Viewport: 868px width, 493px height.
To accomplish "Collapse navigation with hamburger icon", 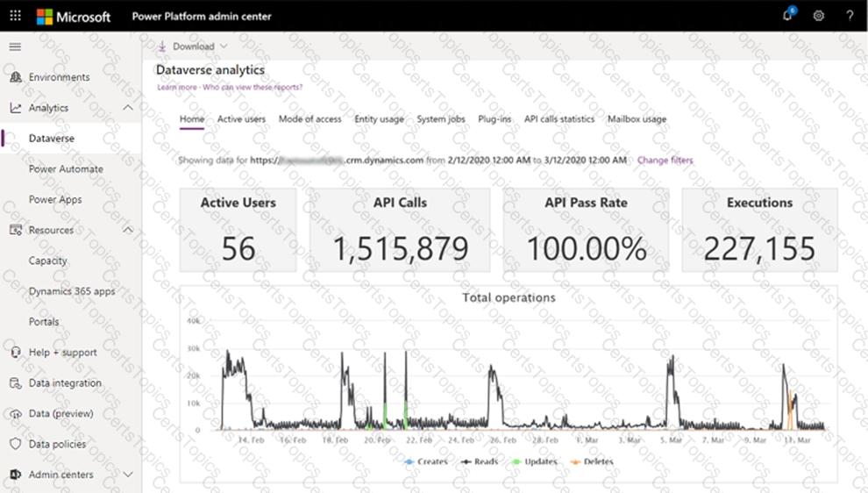I will coord(15,46).
